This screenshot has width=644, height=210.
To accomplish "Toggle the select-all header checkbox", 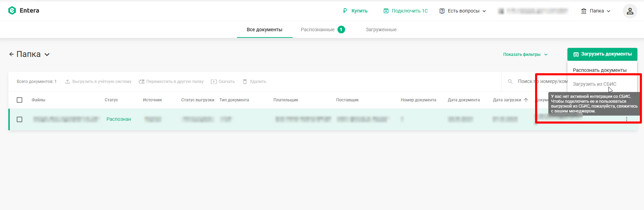I will tap(19, 100).
